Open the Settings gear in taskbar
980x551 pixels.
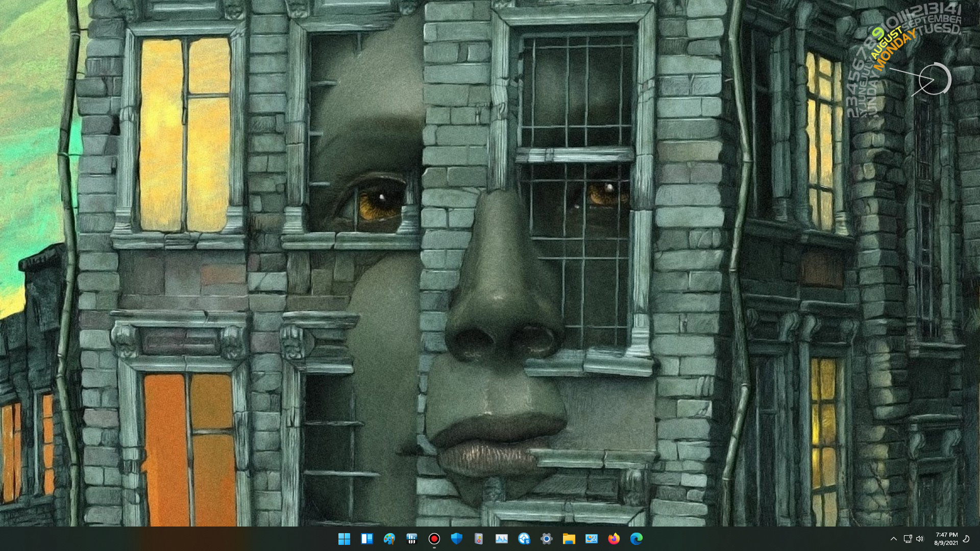546,539
